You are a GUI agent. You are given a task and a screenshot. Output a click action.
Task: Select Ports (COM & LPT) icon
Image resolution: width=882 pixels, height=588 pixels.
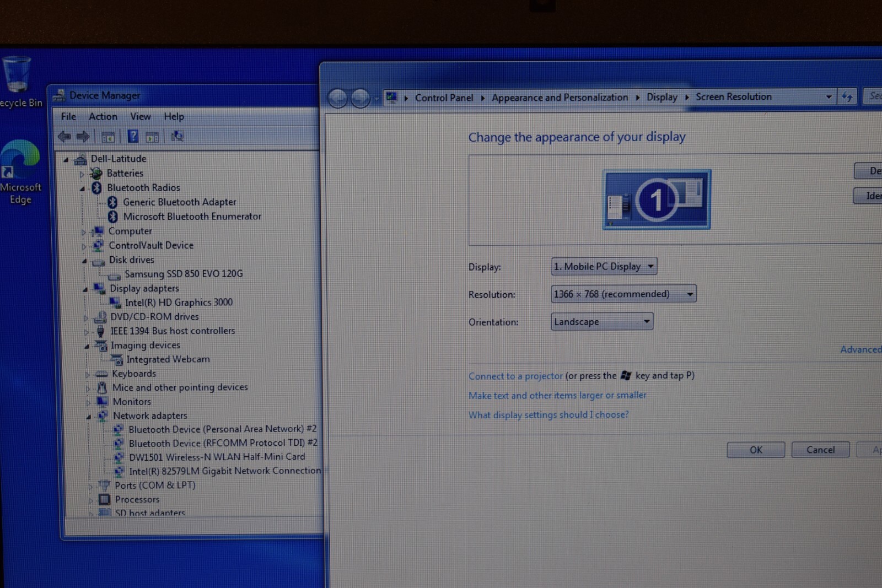click(104, 485)
